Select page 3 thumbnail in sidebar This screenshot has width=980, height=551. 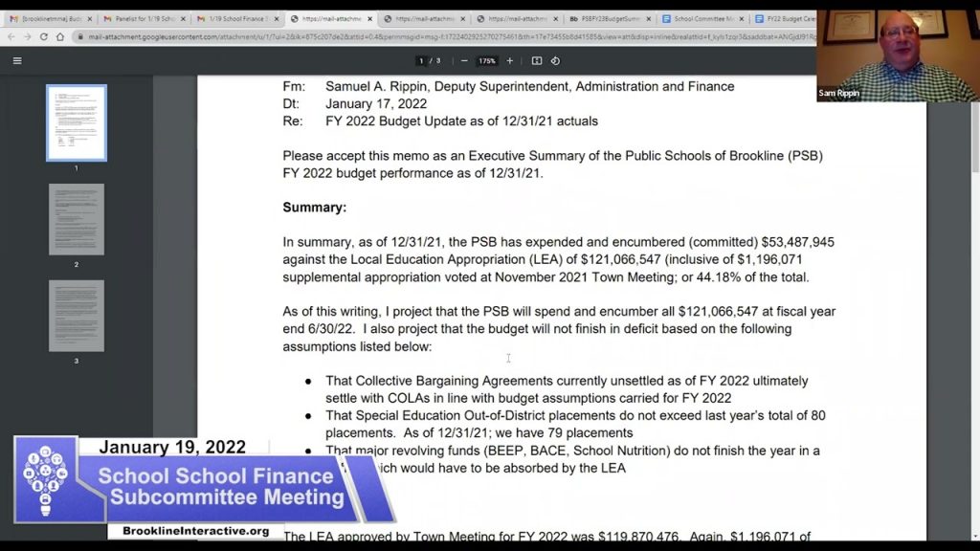point(77,316)
